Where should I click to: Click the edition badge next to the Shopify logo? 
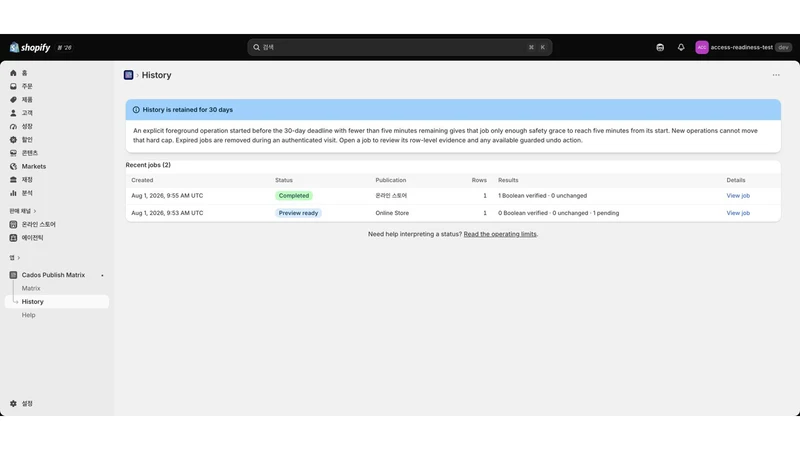(64, 47)
